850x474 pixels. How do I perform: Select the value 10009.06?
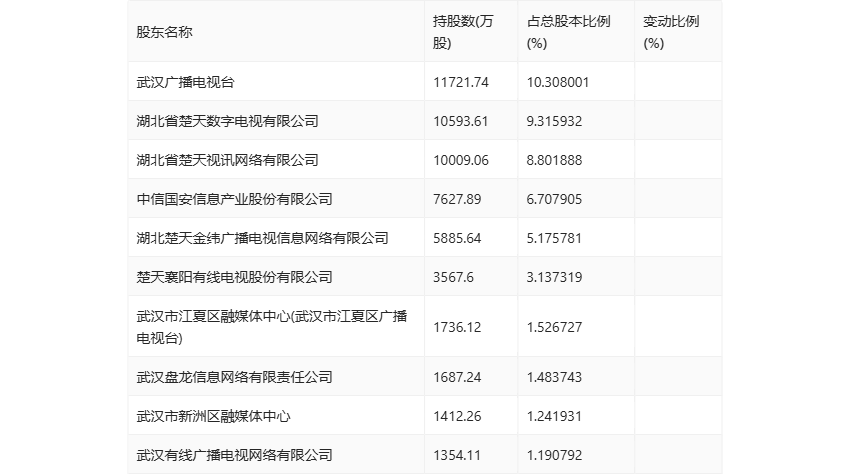tap(461, 160)
